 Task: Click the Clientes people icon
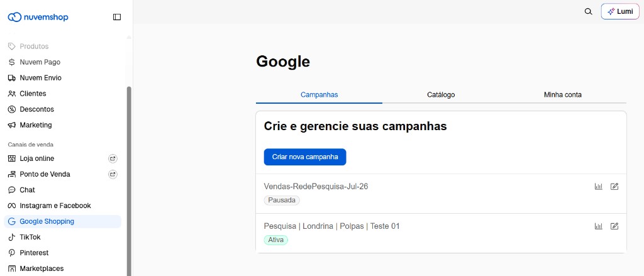12,94
